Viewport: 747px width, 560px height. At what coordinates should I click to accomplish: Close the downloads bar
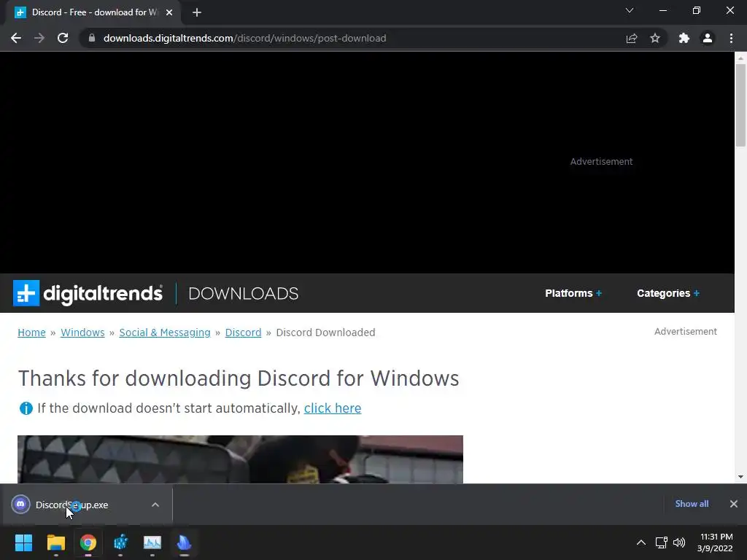click(x=734, y=504)
